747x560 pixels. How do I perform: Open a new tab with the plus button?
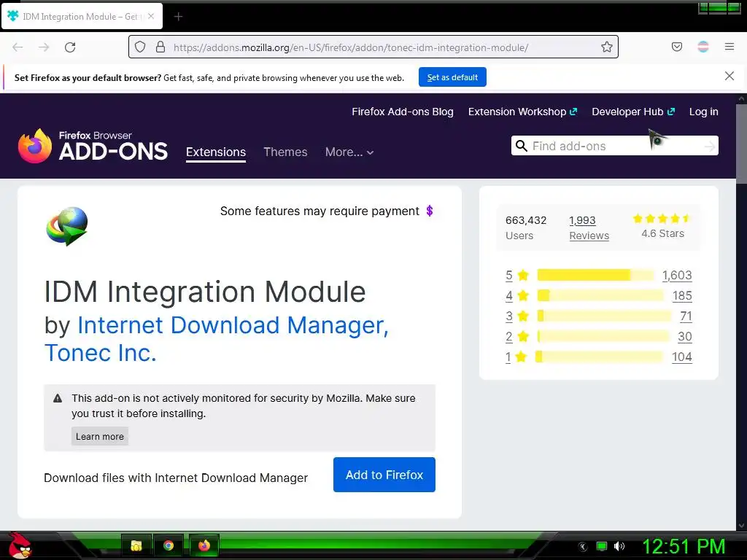point(178,17)
